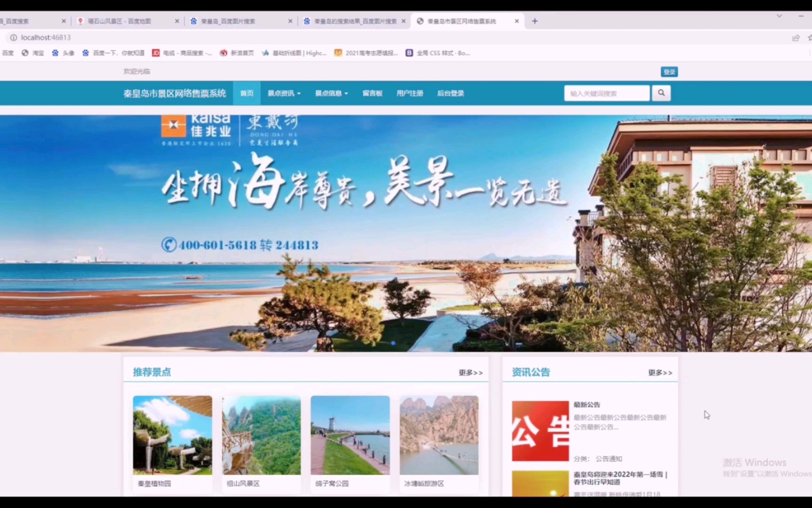This screenshot has height=508, width=812.
Task: Click 更多>> in 推荐景点 section
Action: pyautogui.click(x=471, y=373)
